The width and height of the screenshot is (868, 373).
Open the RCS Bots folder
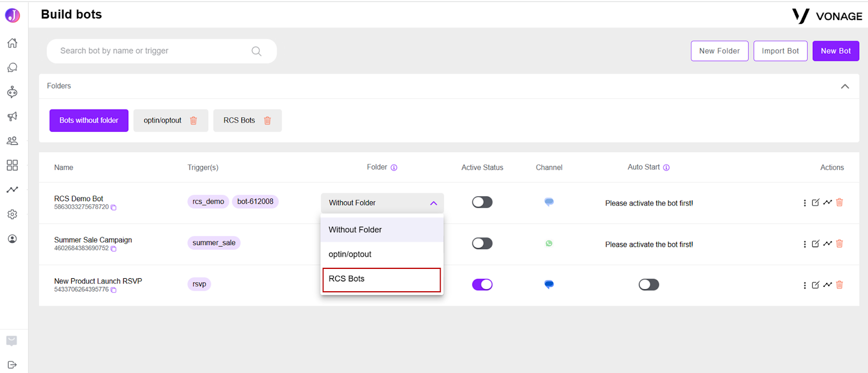[x=239, y=120]
